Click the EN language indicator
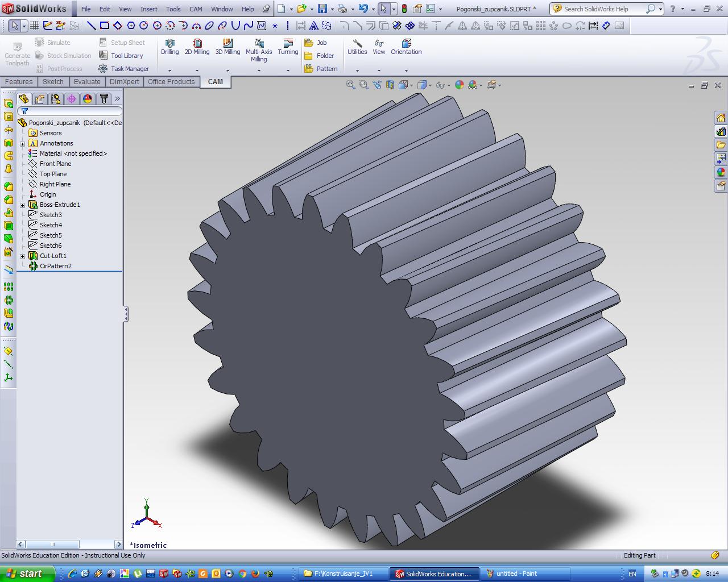 632,573
